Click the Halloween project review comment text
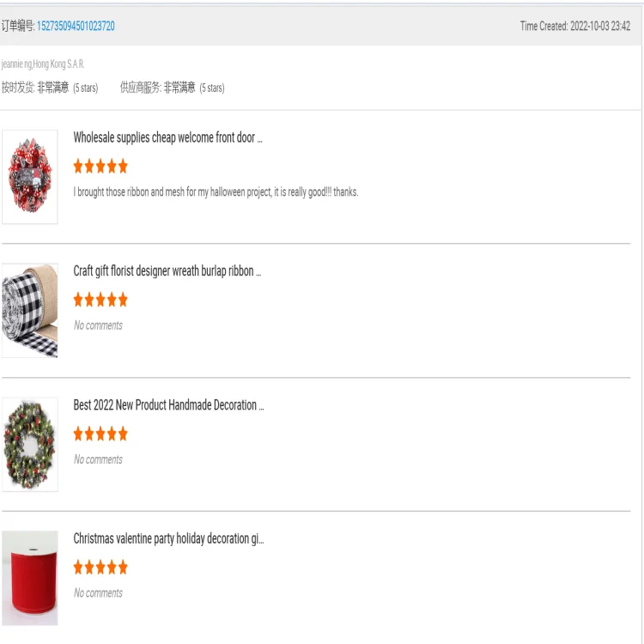 216,192
